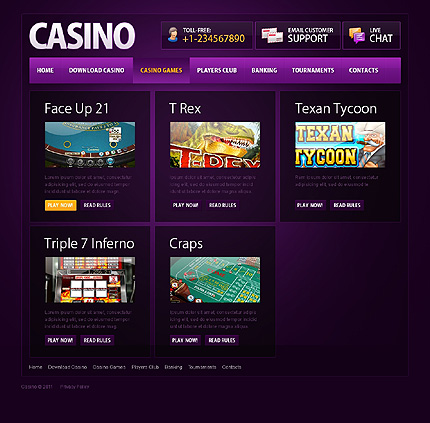430x423 pixels.
Task: Click Read Rules under Craps
Action: [222, 340]
